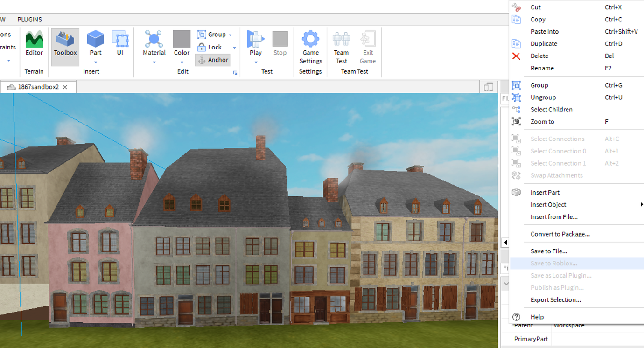Choose Duplicate from the context menu
The width and height of the screenshot is (644, 348).
[544, 44]
